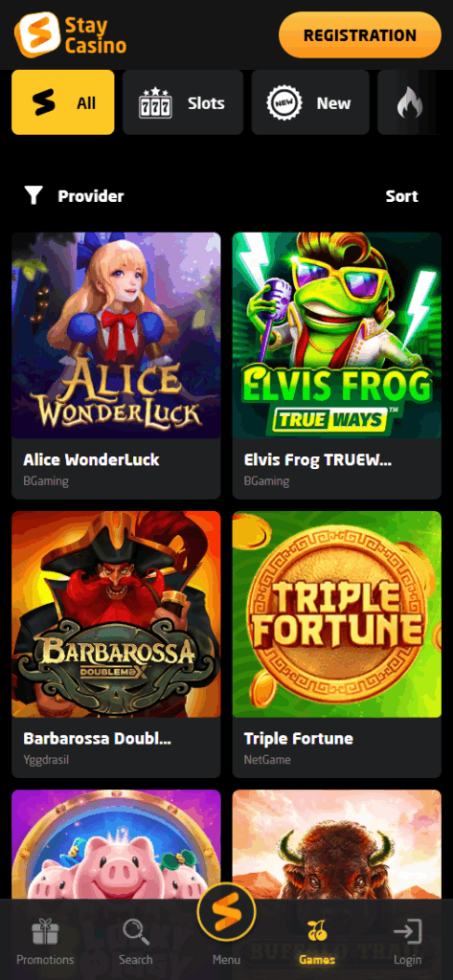Select the All games category tab

63,102
